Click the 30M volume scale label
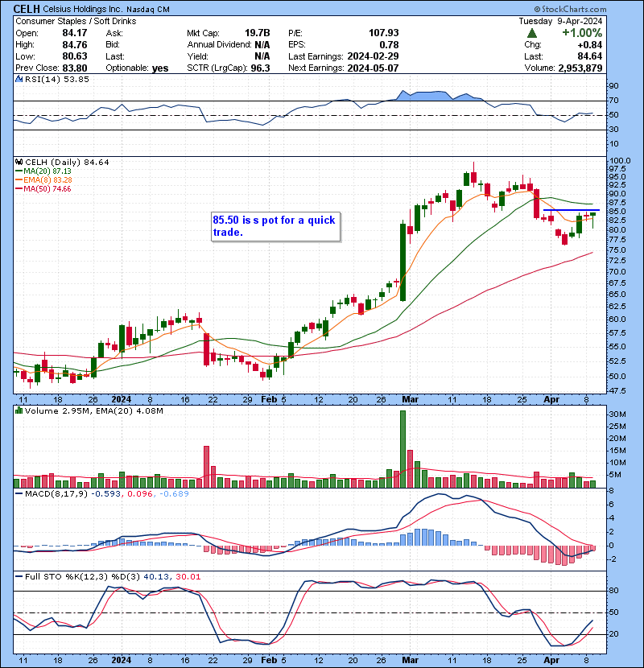Screen dimensions: 644x668 [617, 414]
